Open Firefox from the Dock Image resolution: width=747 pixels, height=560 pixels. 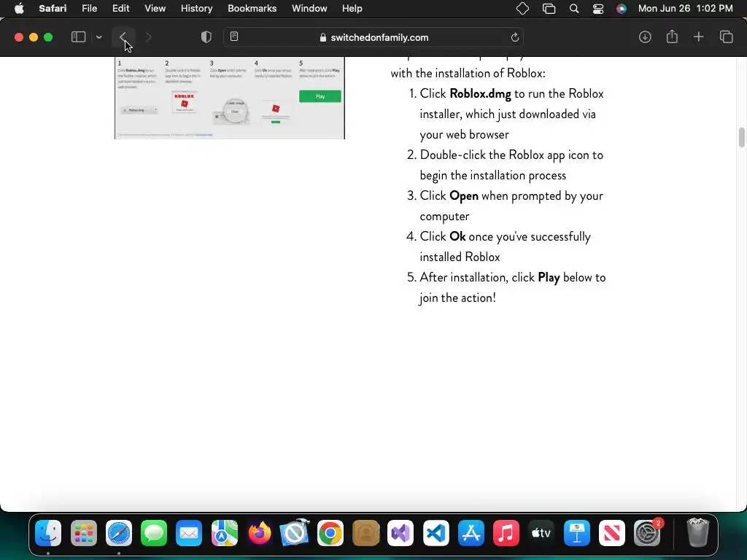click(x=260, y=533)
